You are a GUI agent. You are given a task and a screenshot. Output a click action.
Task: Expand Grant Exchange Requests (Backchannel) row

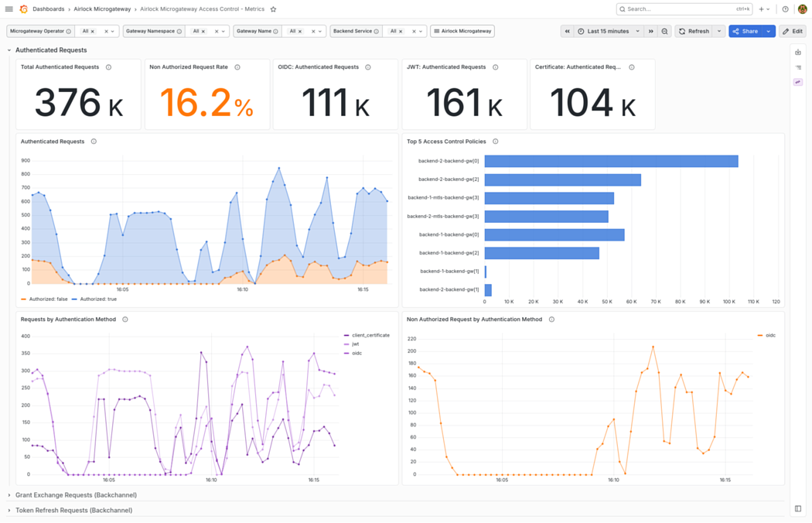pos(76,495)
